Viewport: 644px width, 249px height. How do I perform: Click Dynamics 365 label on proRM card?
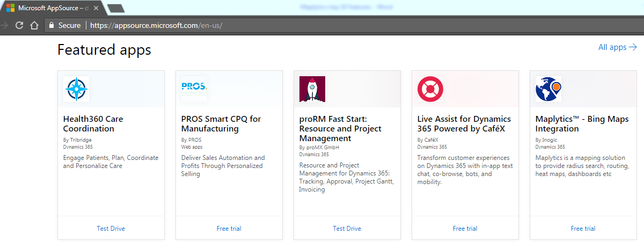[x=314, y=154]
